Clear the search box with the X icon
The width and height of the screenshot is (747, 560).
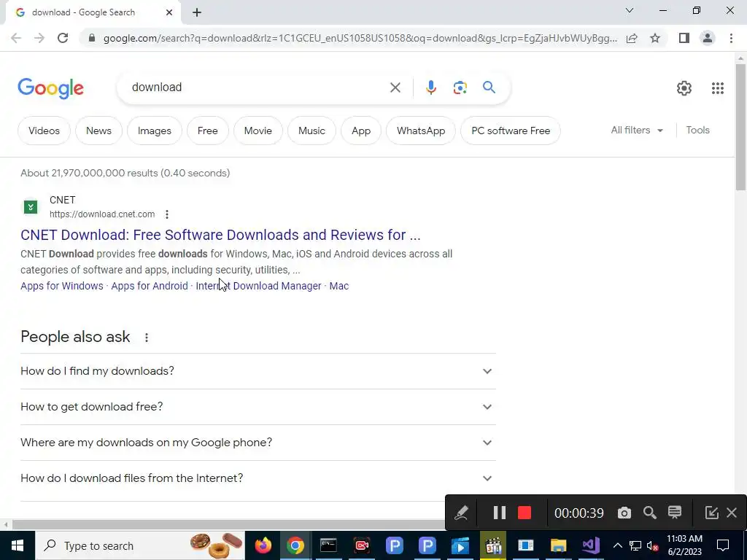pyautogui.click(x=395, y=87)
